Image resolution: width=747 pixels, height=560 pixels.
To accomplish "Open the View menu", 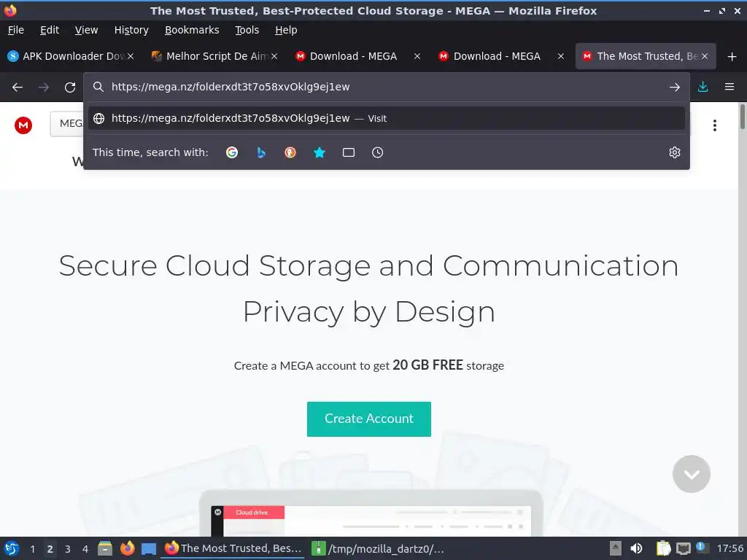I will (x=86, y=30).
